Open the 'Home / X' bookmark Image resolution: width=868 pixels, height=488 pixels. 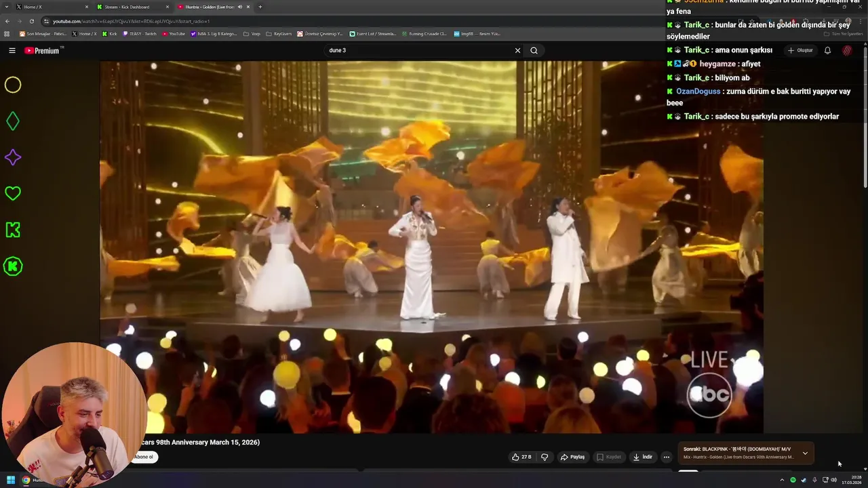point(85,33)
